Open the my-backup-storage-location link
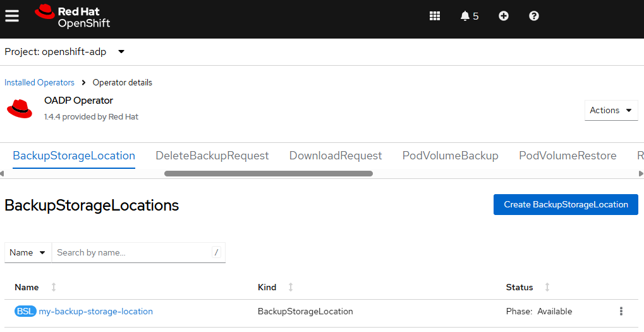The height and width of the screenshot is (332, 644). coord(95,312)
